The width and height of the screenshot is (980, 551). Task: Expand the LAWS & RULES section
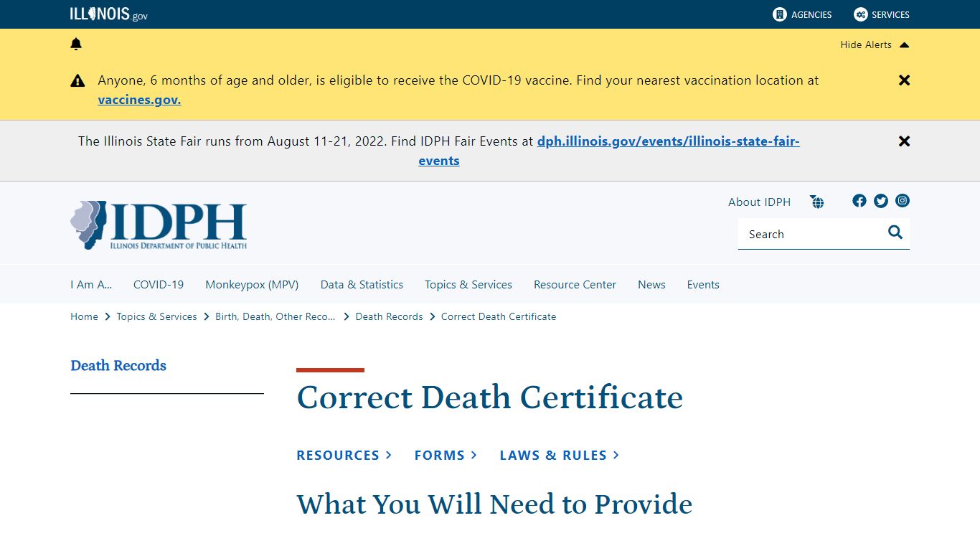pos(559,455)
